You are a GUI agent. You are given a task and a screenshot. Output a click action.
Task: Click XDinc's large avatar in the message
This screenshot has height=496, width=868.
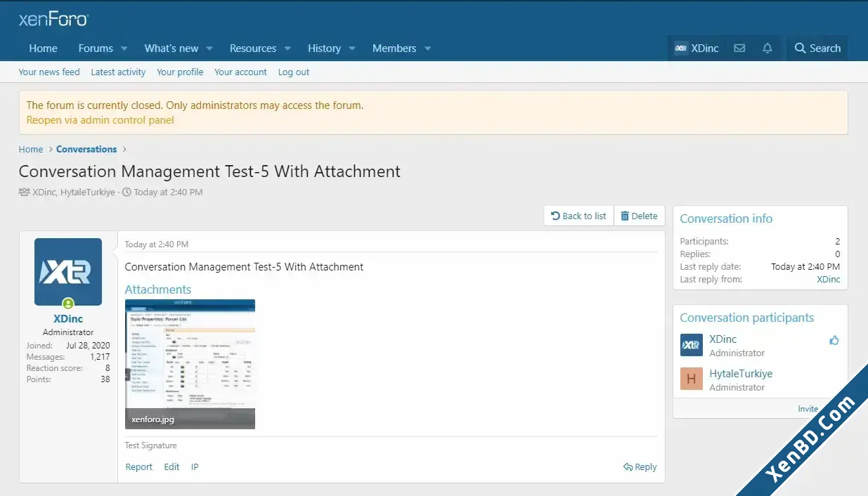click(x=68, y=272)
